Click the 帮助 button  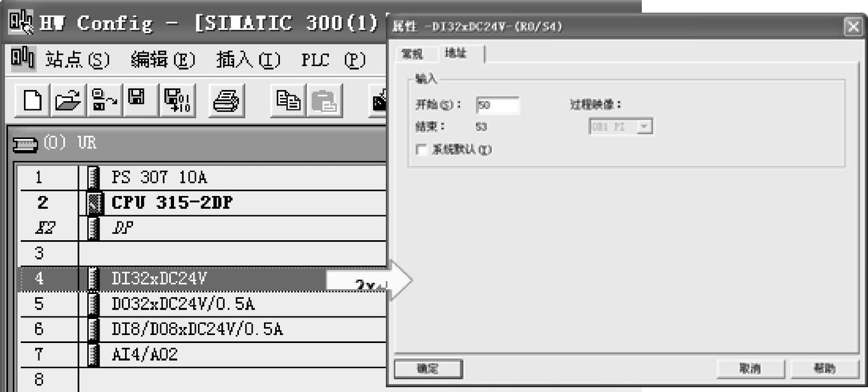824,369
